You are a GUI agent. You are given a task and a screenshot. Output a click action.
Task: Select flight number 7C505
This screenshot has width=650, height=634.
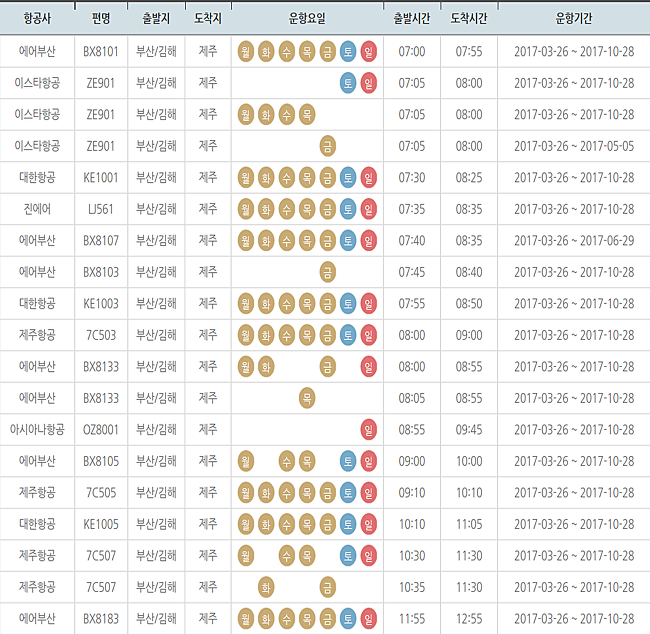101,493
